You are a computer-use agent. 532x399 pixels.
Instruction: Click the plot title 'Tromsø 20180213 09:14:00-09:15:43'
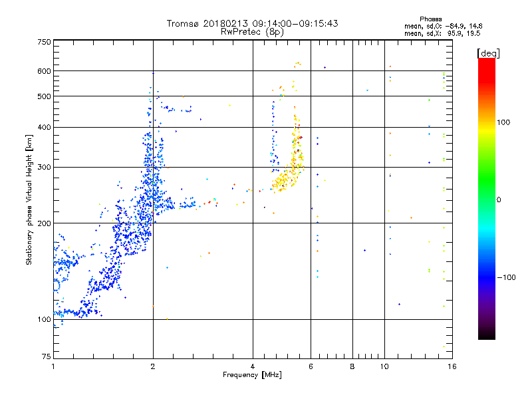(252, 23)
